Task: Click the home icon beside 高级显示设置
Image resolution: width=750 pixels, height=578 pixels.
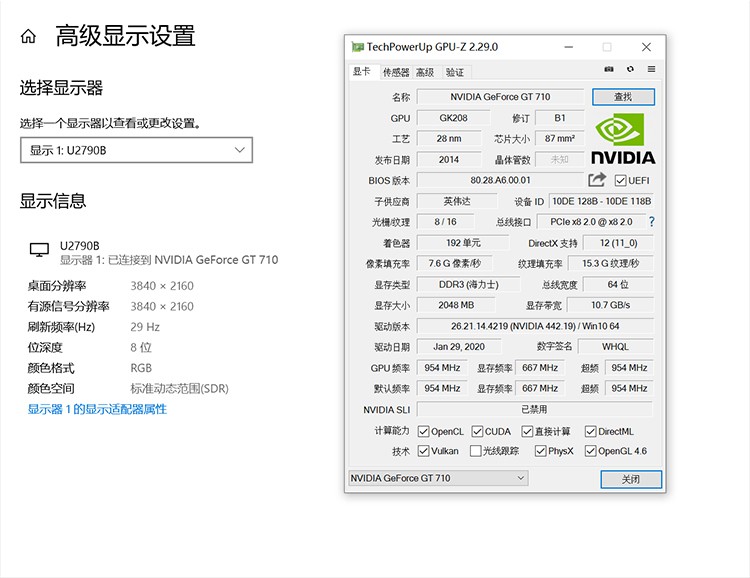Action: pos(28,36)
